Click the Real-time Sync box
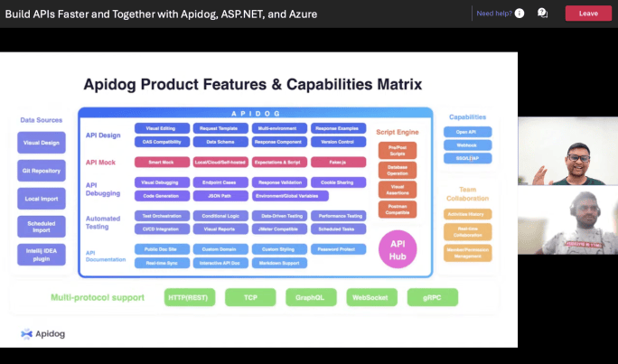 point(162,263)
